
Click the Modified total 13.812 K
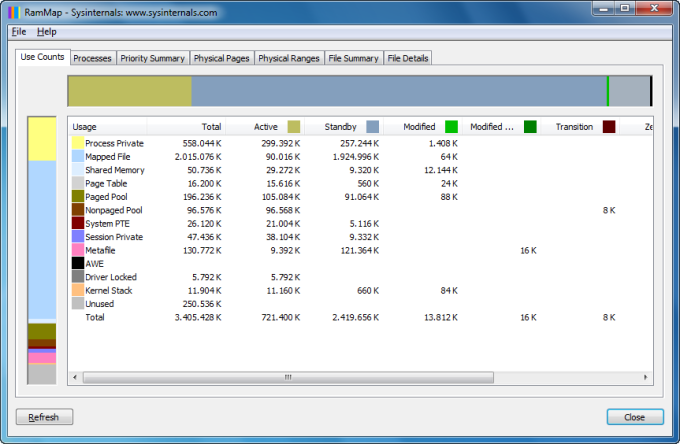coord(441,317)
